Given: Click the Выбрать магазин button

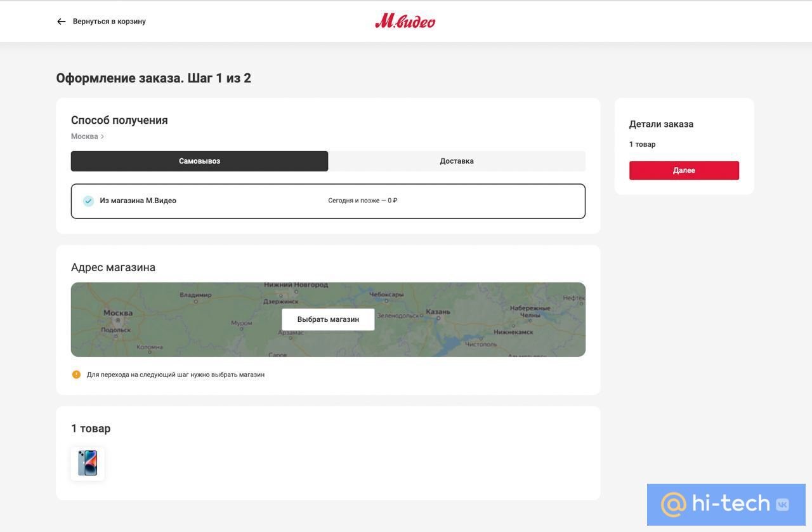Looking at the screenshot, I should 328,319.
